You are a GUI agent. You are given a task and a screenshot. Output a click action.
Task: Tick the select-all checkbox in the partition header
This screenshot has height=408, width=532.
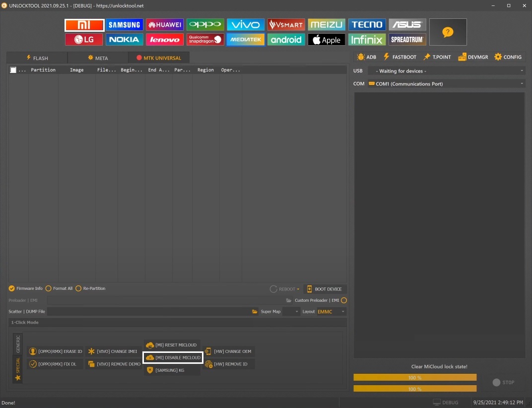(x=13, y=70)
